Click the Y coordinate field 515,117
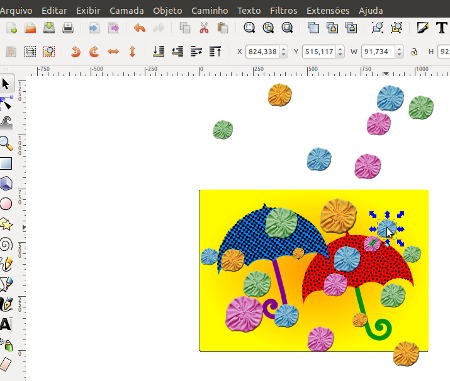450x381 pixels. [x=319, y=52]
